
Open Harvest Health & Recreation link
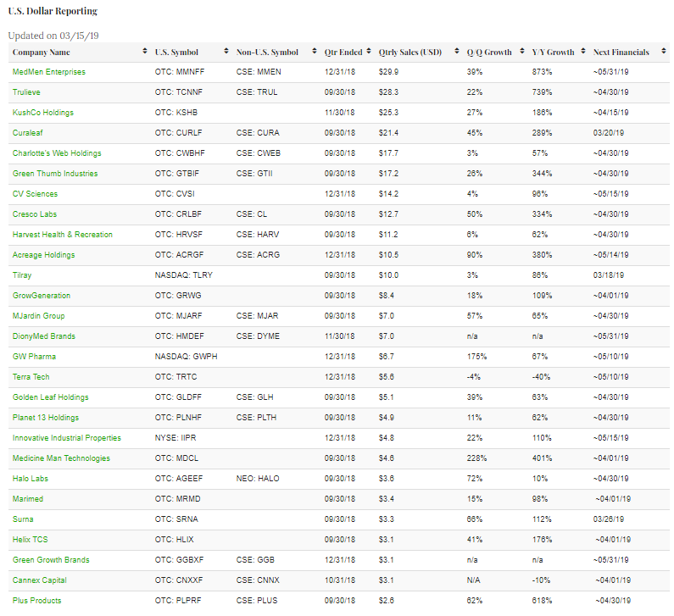pos(62,235)
